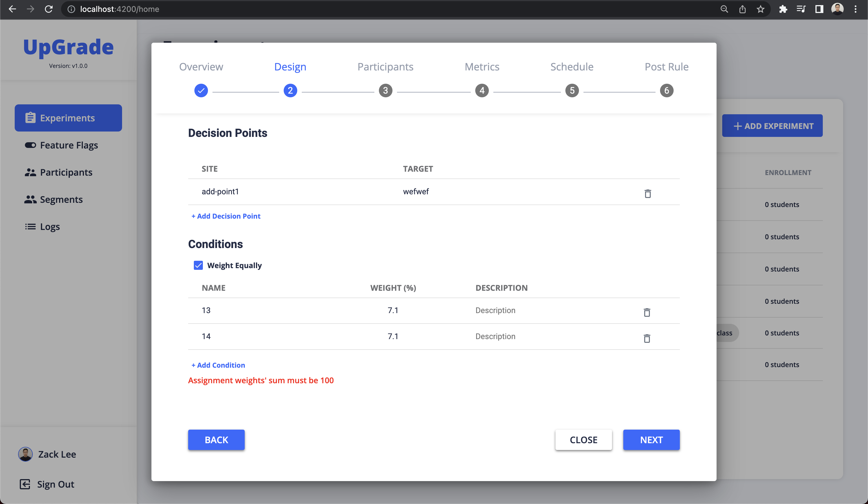The height and width of the screenshot is (504, 868).
Task: Open the browser zoom magnifier icon
Action: (724, 9)
